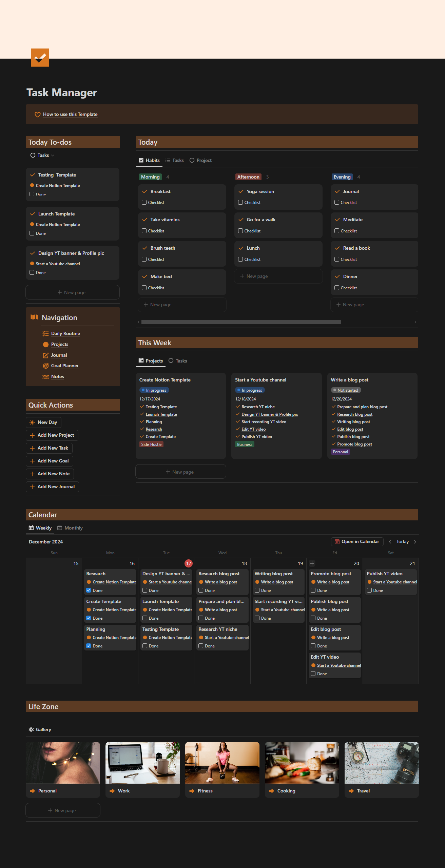Image resolution: width=445 pixels, height=868 pixels.
Task: Uncheck Done on Research calendar task
Action: [89, 590]
